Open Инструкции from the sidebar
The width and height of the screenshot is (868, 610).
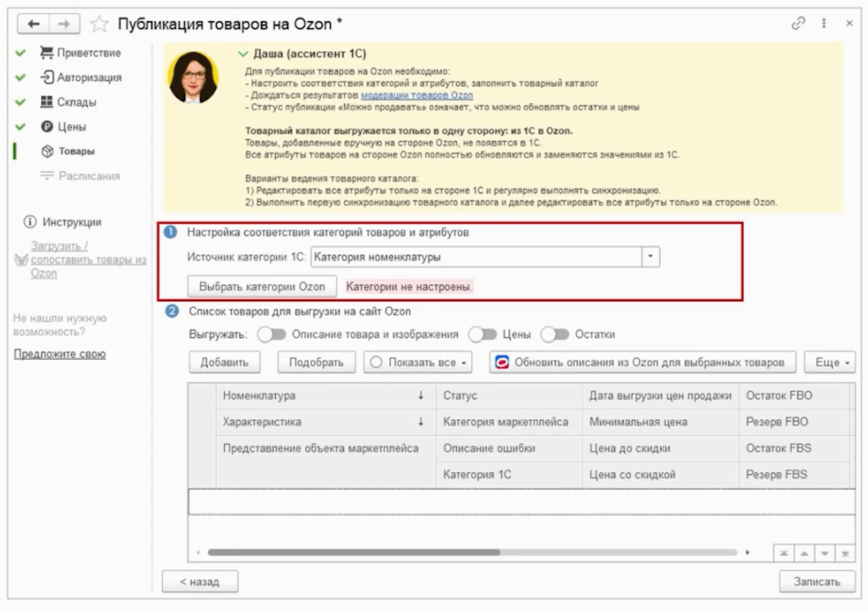click(x=72, y=222)
